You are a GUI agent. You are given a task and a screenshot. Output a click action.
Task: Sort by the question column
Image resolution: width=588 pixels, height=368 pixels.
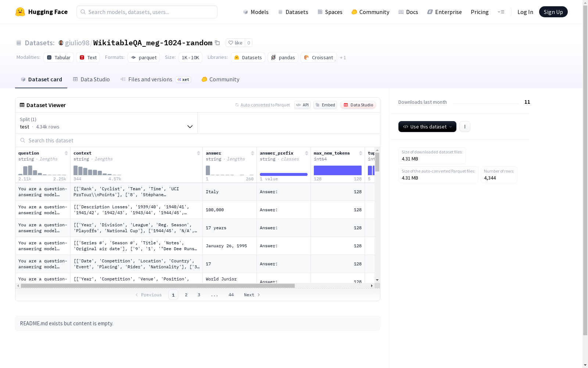coord(66,153)
